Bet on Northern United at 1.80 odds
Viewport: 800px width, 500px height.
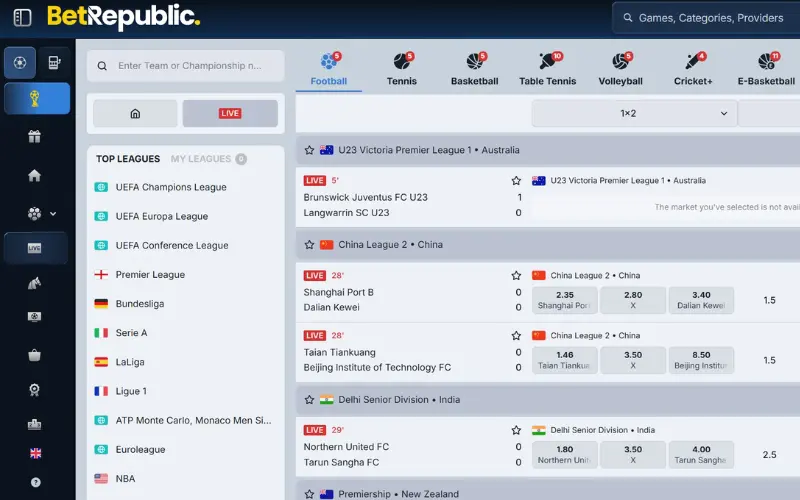tap(565, 455)
